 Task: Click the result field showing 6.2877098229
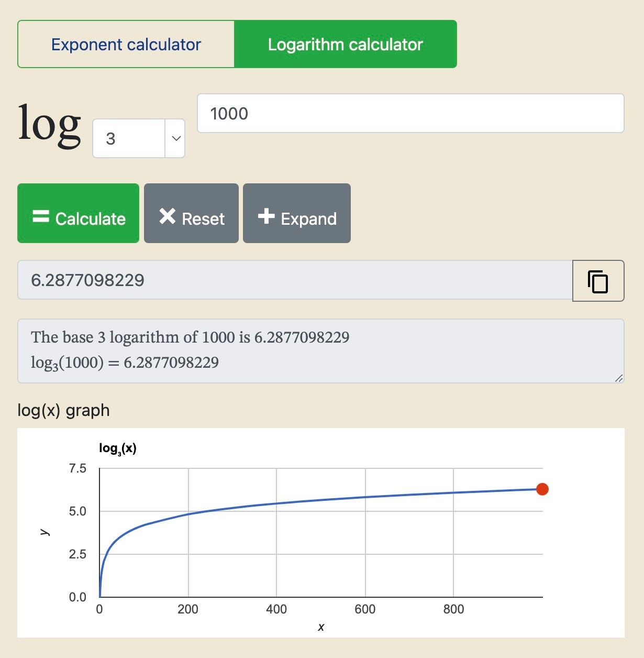(295, 280)
